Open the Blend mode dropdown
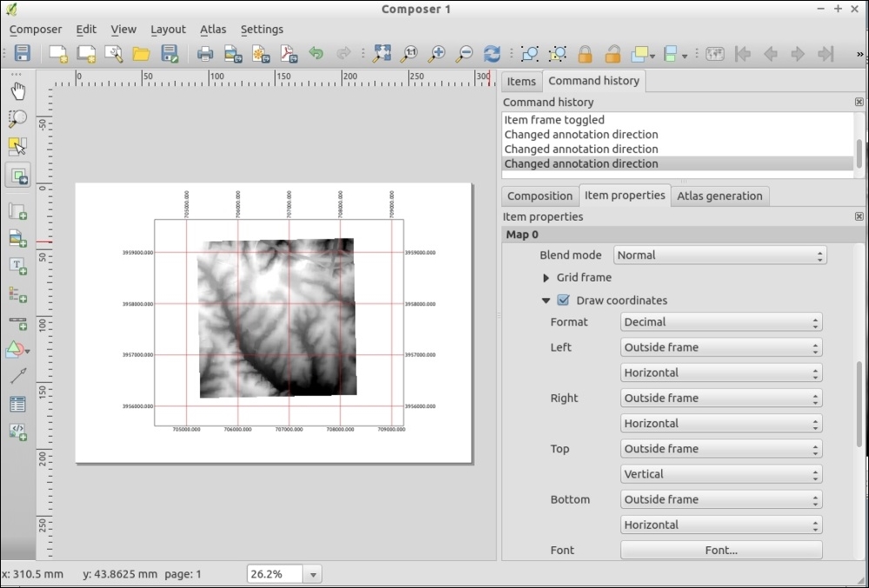869x588 pixels. click(720, 255)
